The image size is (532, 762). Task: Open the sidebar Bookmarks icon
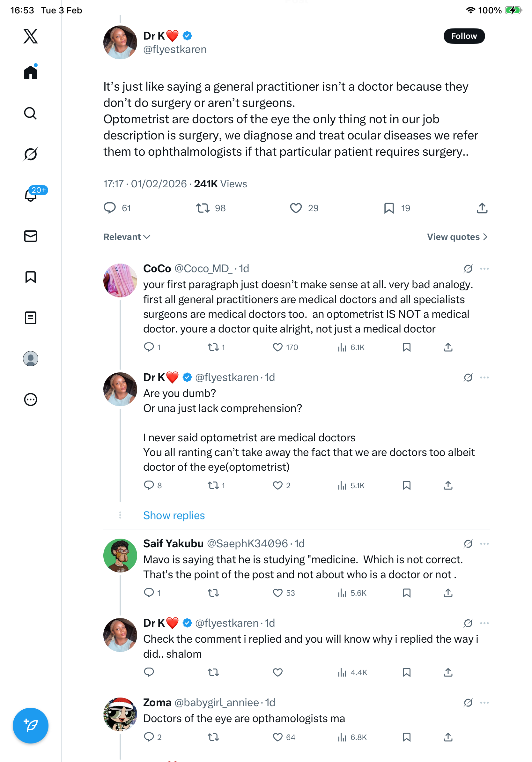[31, 277]
